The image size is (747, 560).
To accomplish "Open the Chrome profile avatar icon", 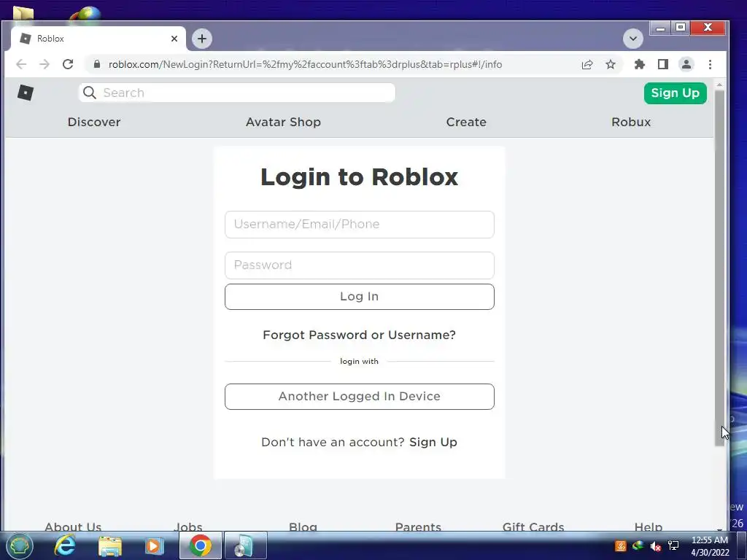I will 686,64.
